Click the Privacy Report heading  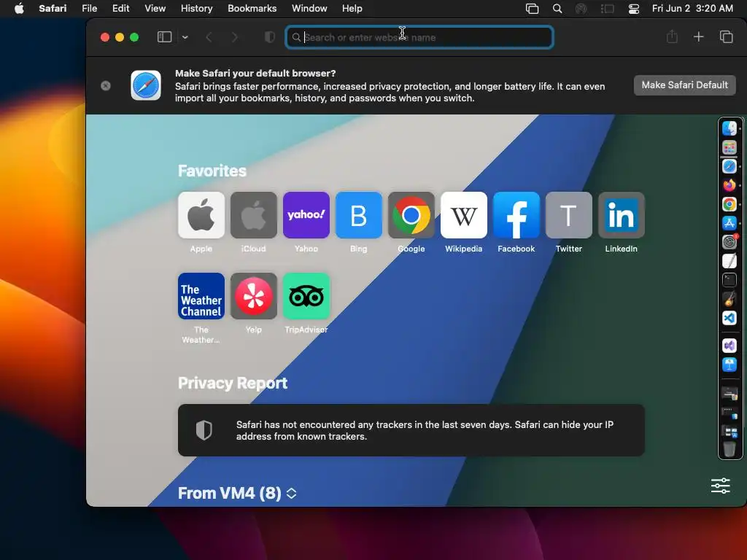[x=233, y=384]
